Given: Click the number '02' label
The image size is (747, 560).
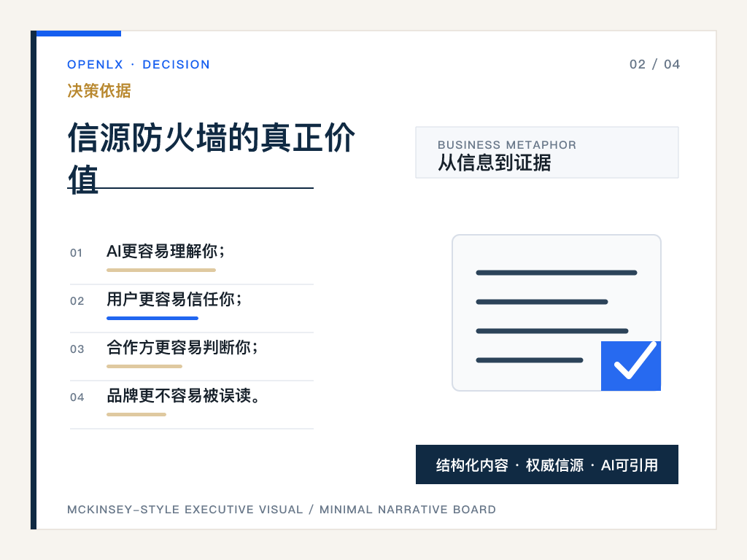Looking at the screenshot, I should (x=77, y=301).
